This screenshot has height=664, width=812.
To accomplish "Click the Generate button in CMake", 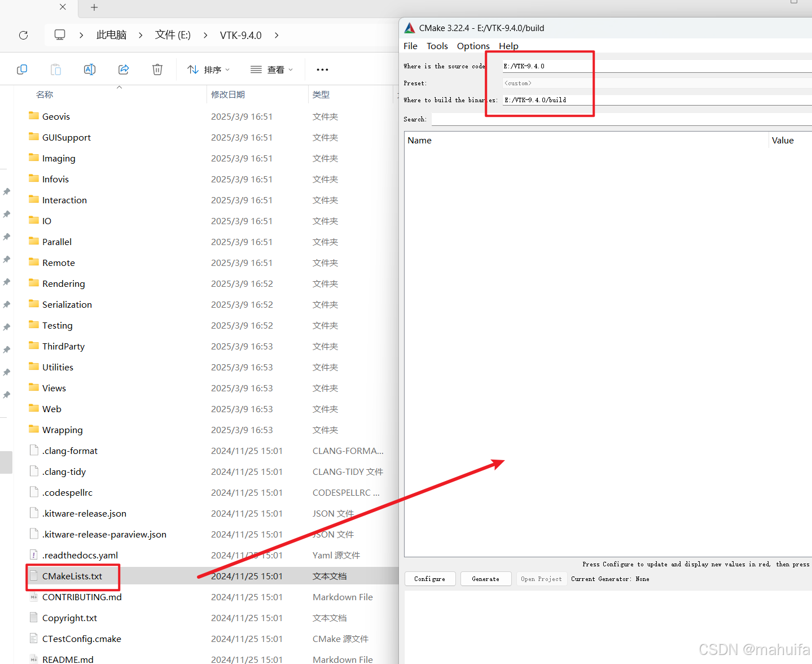I will tap(486, 579).
